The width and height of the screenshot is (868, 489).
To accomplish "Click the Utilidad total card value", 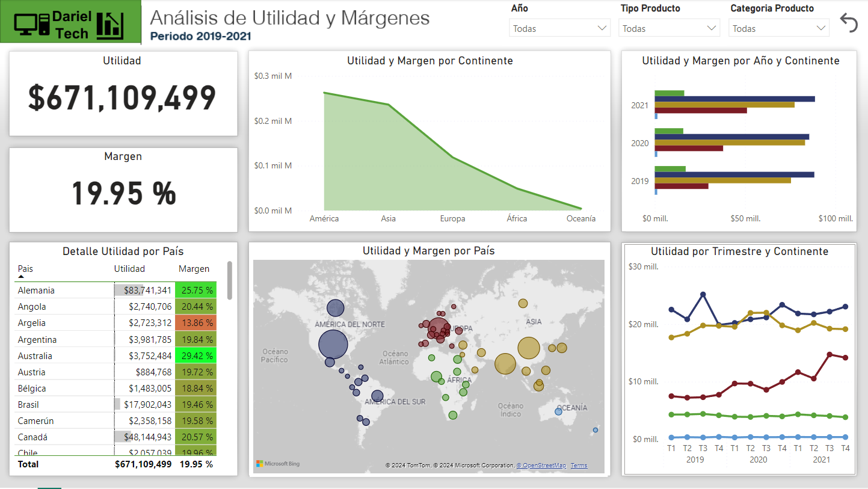I will [122, 98].
